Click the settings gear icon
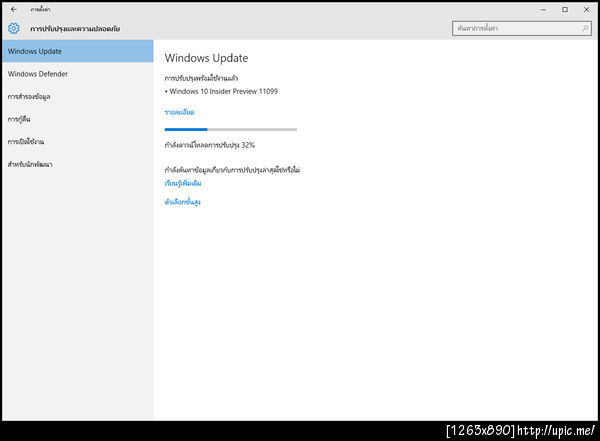The image size is (600, 441). (x=14, y=28)
